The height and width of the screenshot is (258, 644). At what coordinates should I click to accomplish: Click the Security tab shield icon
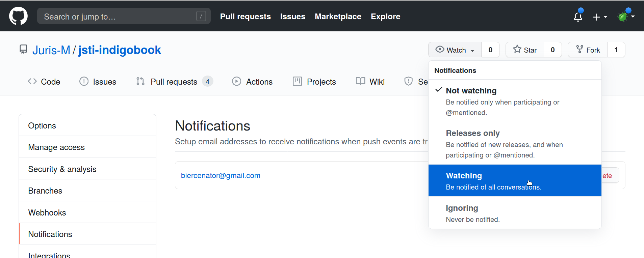click(x=409, y=81)
